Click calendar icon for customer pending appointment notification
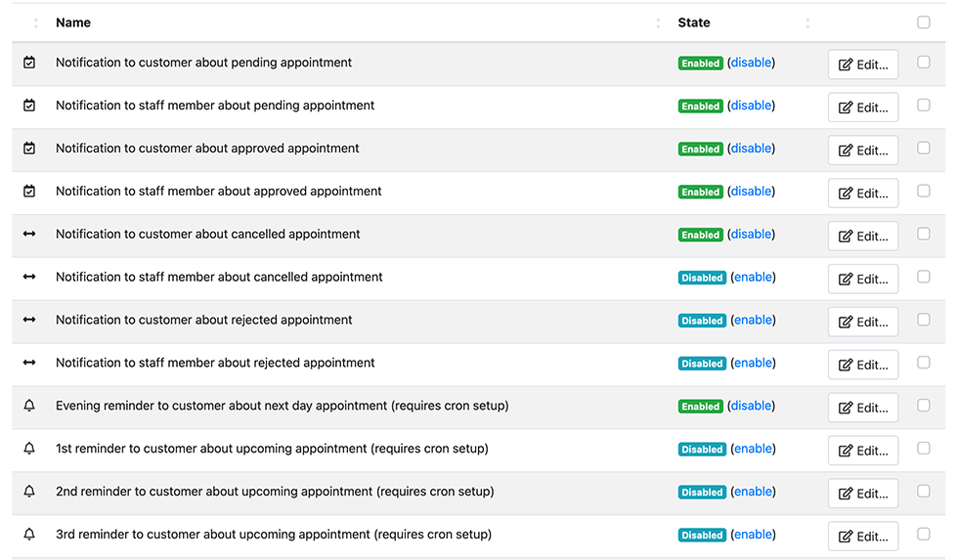This screenshot has width=958, height=560. pyautogui.click(x=29, y=63)
